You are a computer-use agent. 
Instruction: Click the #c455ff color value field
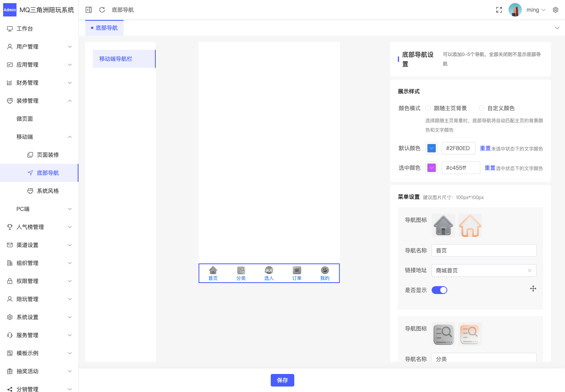tap(461, 168)
